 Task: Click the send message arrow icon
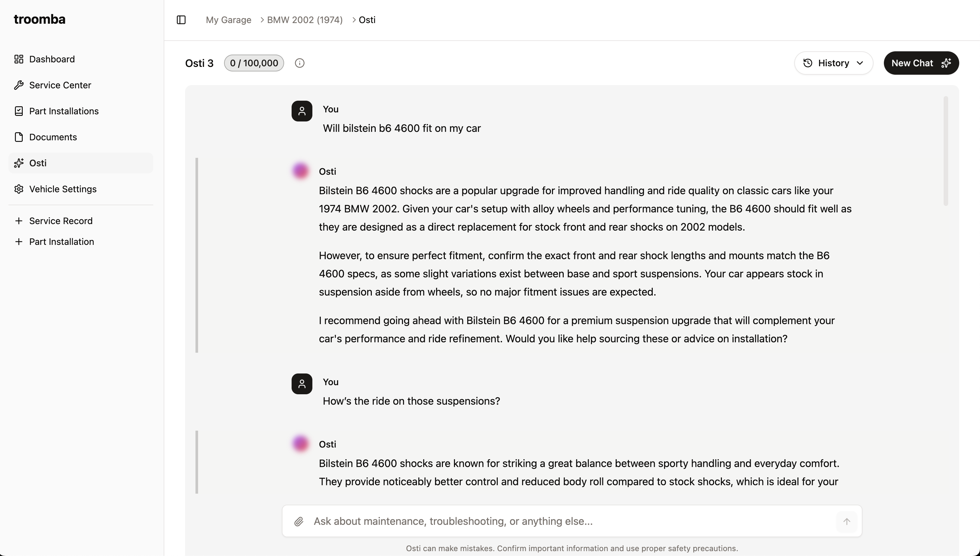coord(847,521)
